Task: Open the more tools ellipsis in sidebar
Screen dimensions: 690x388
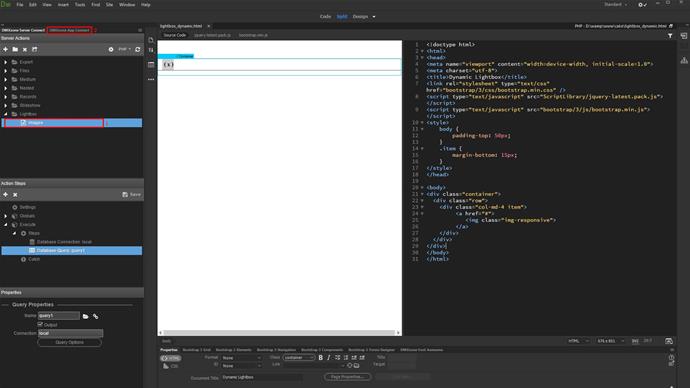Action: tap(151, 80)
